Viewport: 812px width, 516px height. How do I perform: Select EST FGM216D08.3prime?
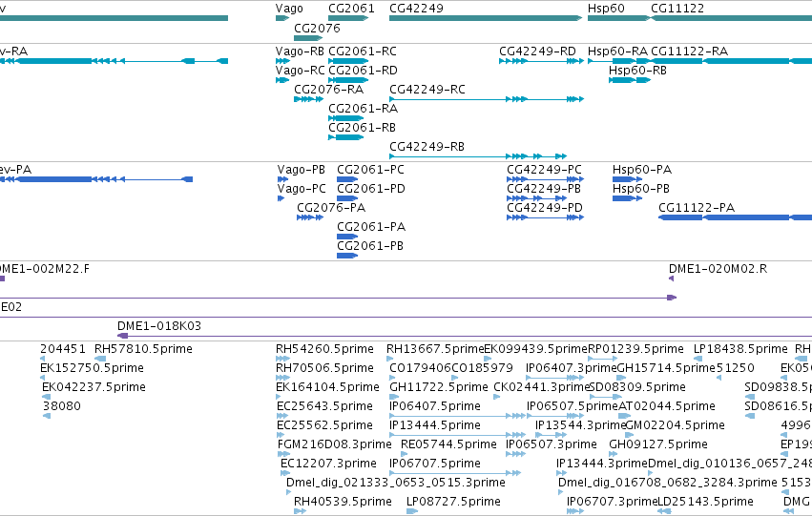[335, 444]
